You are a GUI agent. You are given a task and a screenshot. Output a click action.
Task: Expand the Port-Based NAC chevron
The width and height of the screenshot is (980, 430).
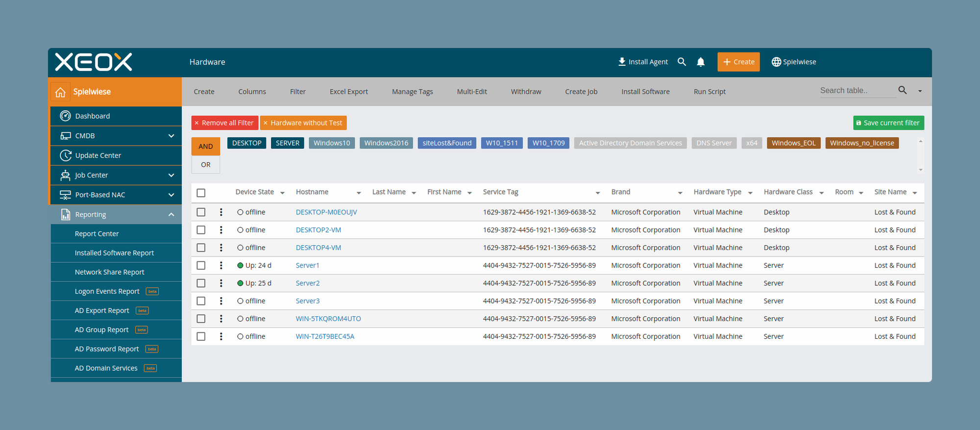(171, 195)
